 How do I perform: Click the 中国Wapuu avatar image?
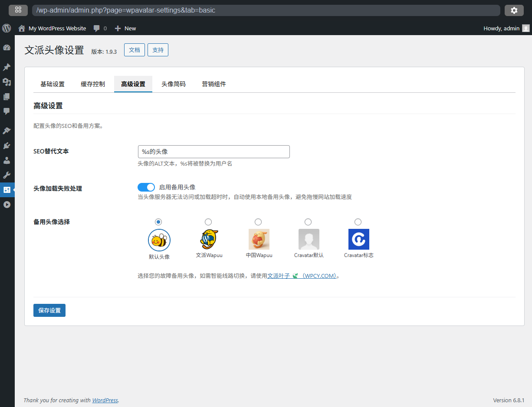click(x=259, y=239)
